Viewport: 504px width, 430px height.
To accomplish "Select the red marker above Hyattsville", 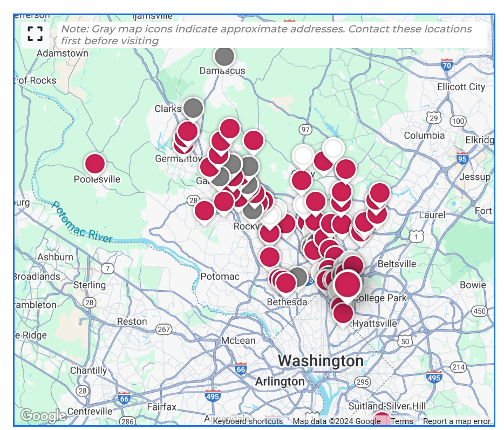I will (343, 312).
